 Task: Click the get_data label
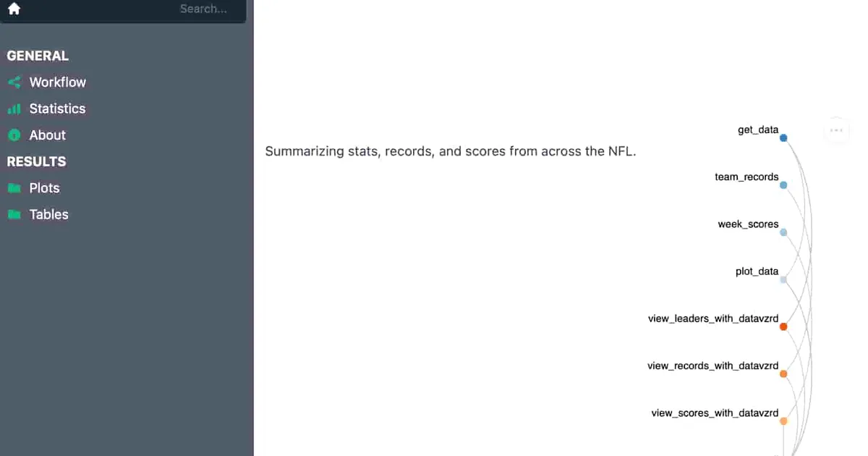tap(758, 130)
